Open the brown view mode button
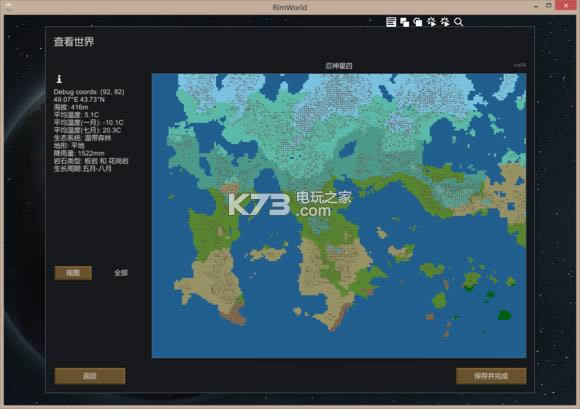The image size is (580, 409). (73, 273)
